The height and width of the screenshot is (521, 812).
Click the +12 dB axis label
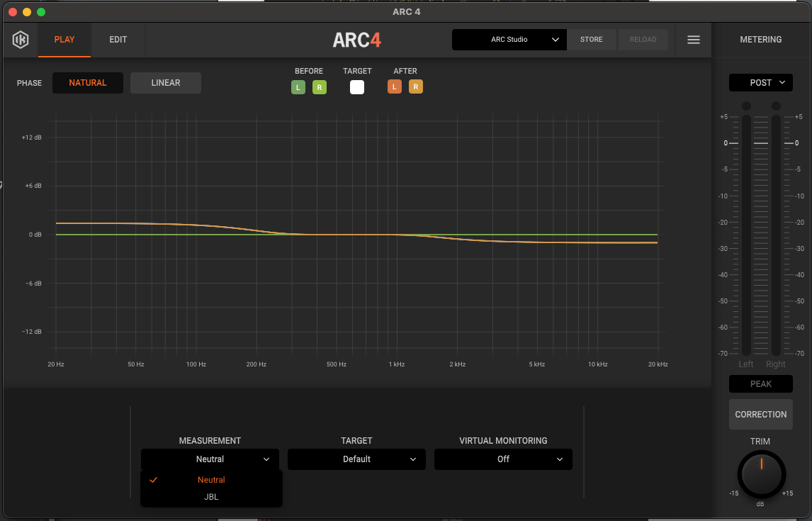32,138
